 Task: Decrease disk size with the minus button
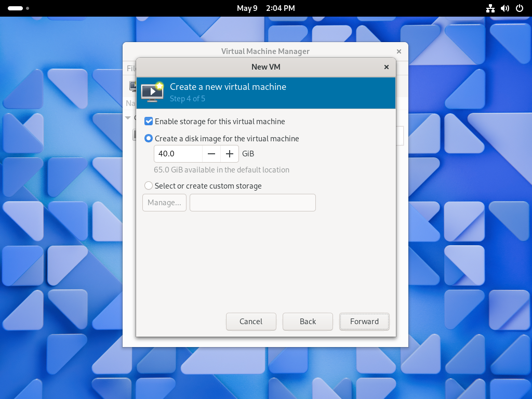pyautogui.click(x=211, y=154)
